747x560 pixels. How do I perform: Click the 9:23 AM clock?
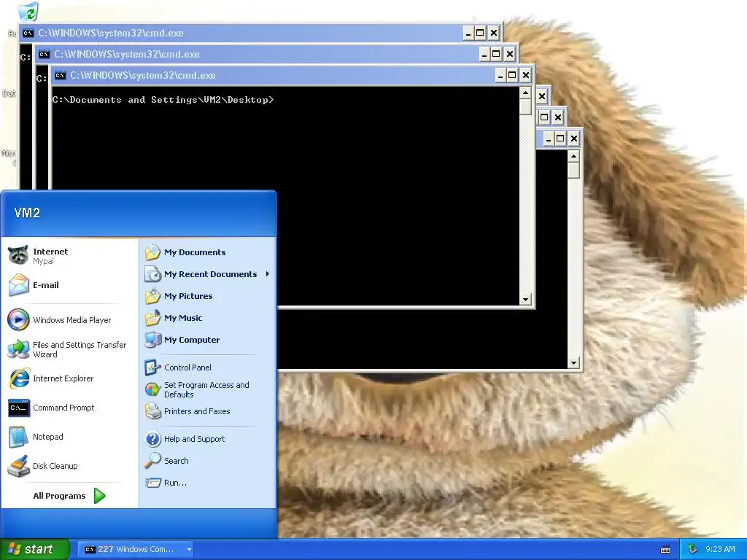(720, 549)
